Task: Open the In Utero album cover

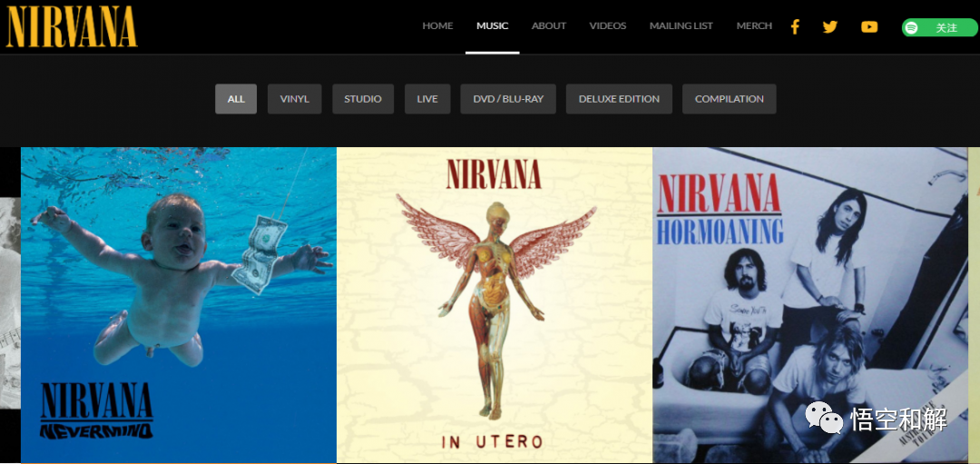Action: click(495, 305)
